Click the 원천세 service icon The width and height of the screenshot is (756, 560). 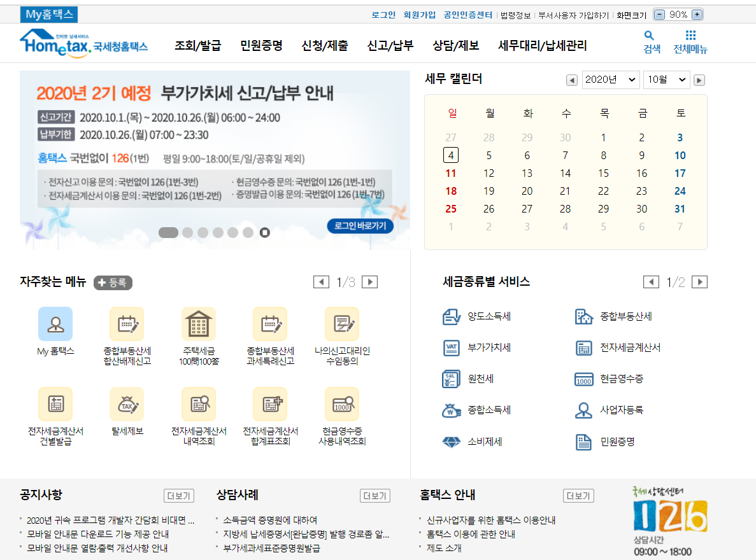[x=452, y=379]
